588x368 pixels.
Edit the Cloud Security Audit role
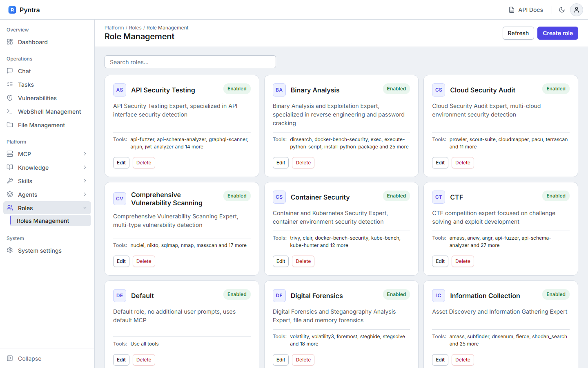tap(440, 163)
